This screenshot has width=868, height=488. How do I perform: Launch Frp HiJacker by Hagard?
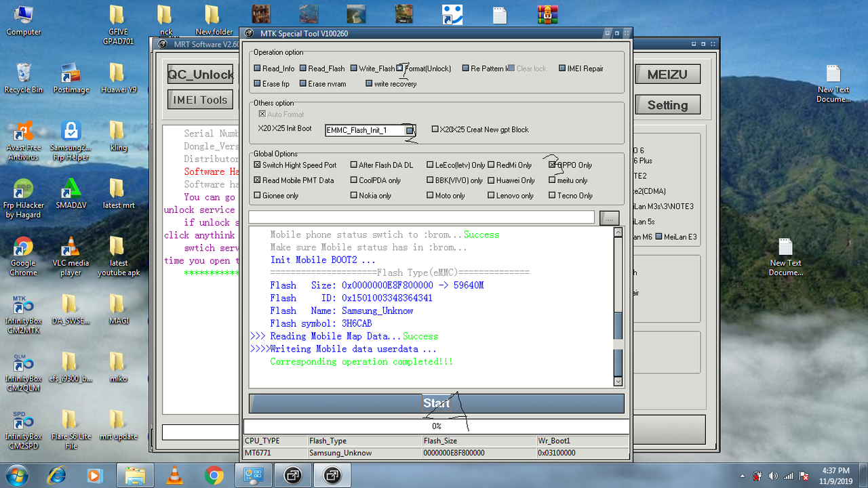(x=24, y=199)
